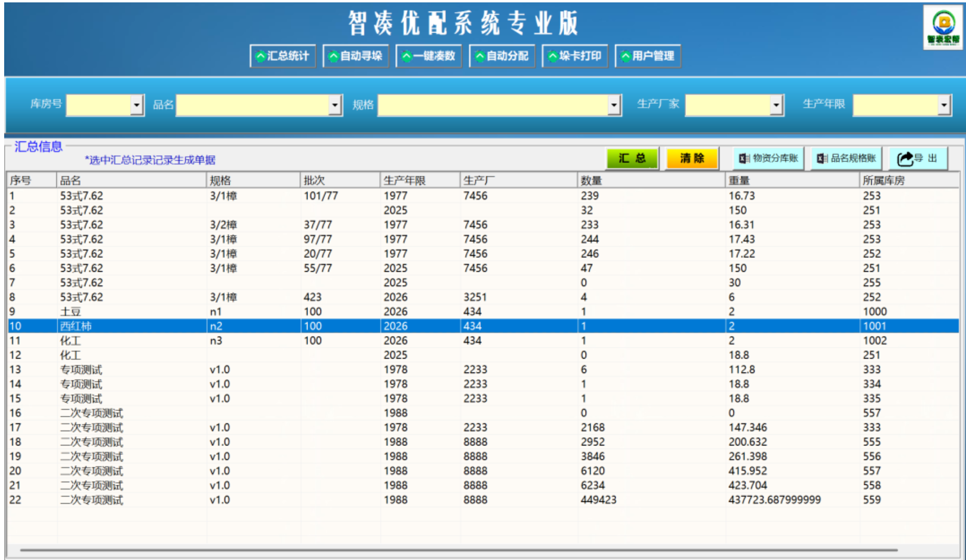Click green icon on 用户管理 button
This screenshot has height=560, width=966.
point(626,57)
